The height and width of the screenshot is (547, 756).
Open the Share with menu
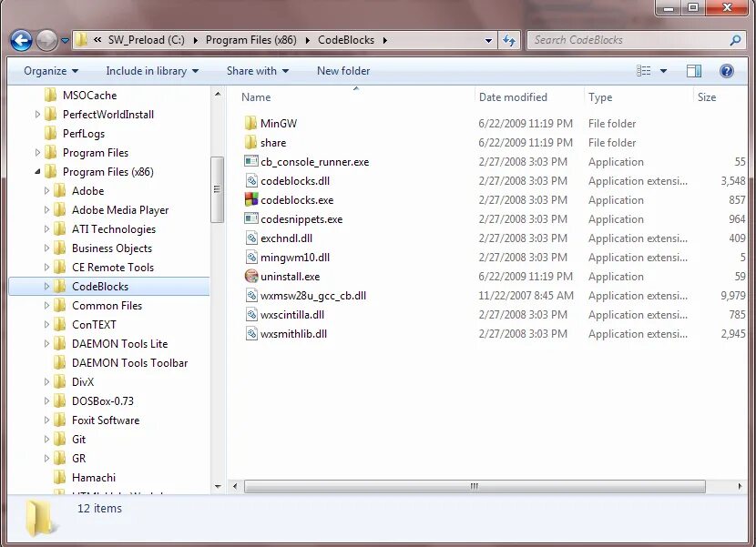[258, 71]
